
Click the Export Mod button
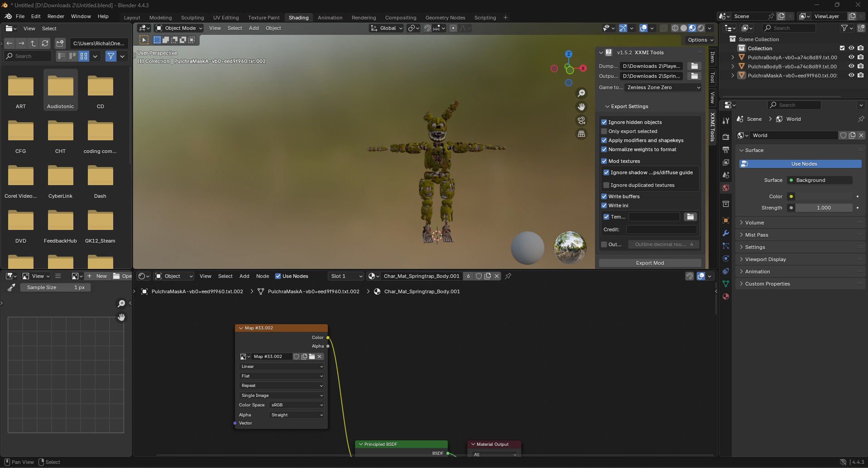pos(650,263)
